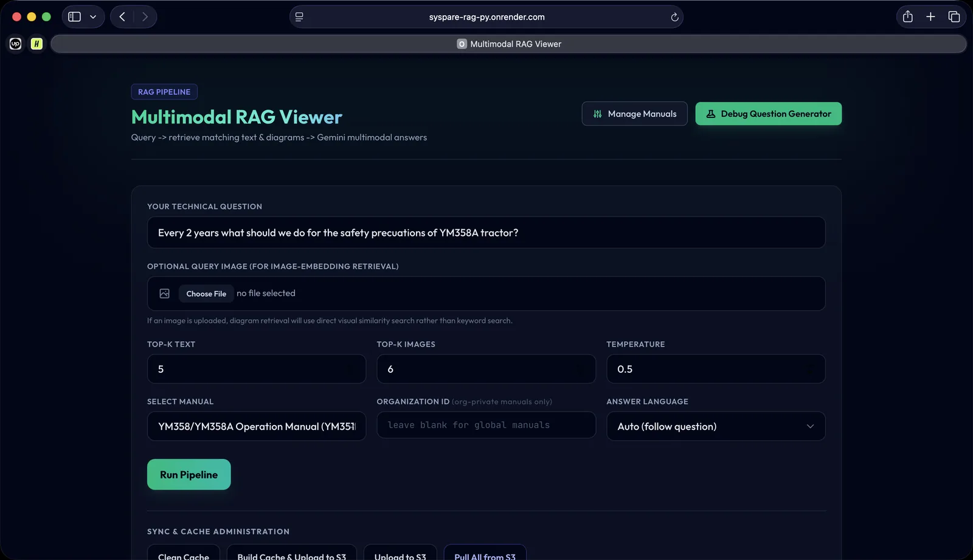Click the first pinned extension icon
The height and width of the screenshot is (560, 973).
tap(16, 44)
